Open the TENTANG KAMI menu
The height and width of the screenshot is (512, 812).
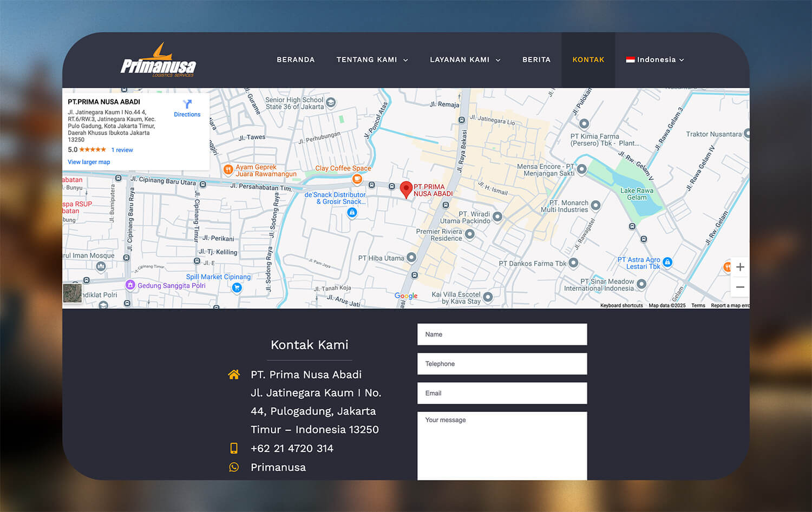click(x=366, y=60)
